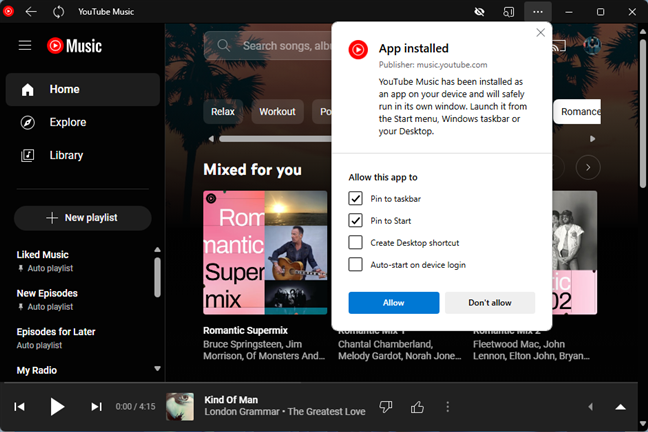
Task: Click the Allow button
Action: pyautogui.click(x=393, y=303)
